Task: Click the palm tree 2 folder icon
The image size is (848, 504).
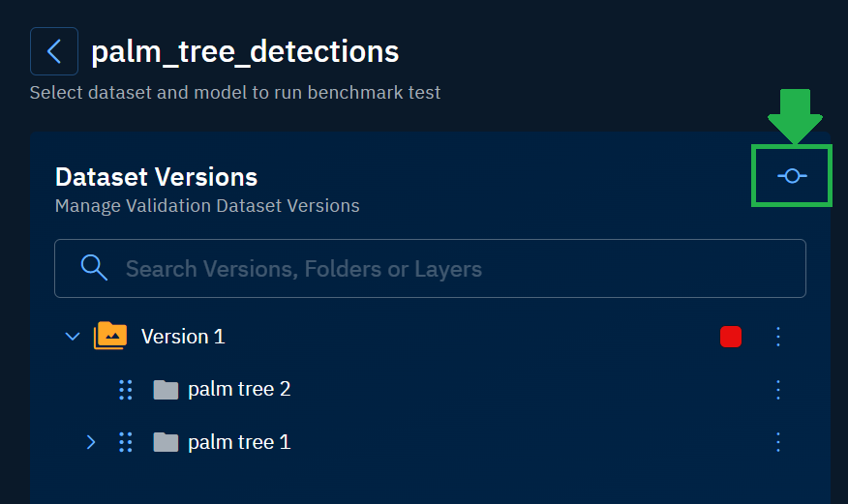Action: [x=167, y=389]
